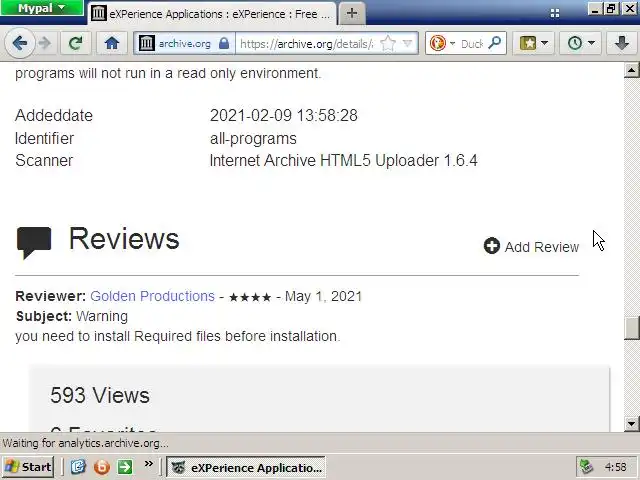Image resolution: width=640 pixels, height=480 pixels.
Task: Click the Reviews heading text
Action: (x=124, y=239)
